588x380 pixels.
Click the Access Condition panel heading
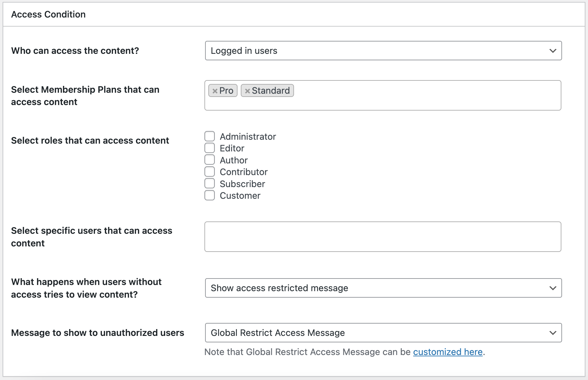48,14
